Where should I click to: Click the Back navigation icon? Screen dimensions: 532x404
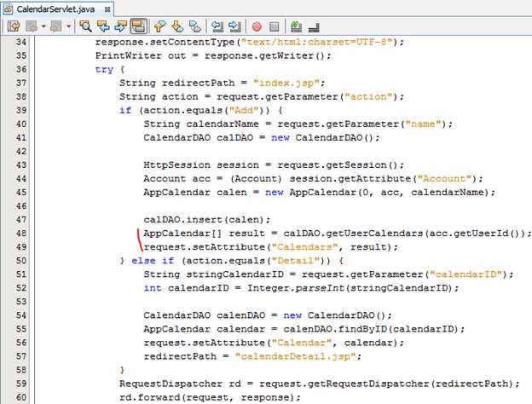(x=32, y=26)
